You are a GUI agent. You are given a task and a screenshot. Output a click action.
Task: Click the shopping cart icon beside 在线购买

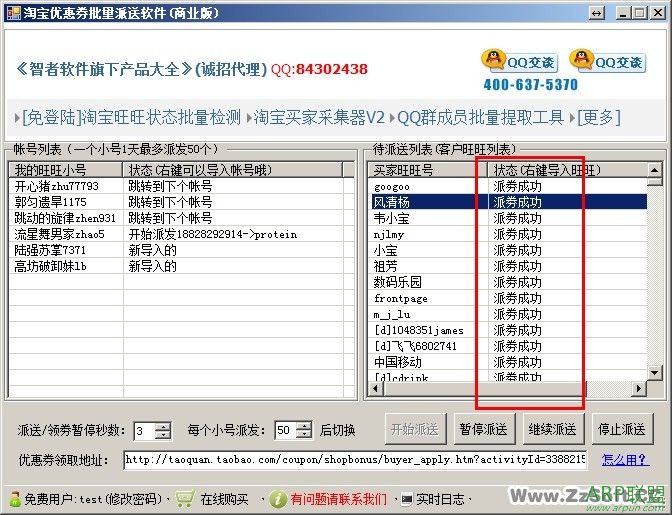(x=185, y=499)
